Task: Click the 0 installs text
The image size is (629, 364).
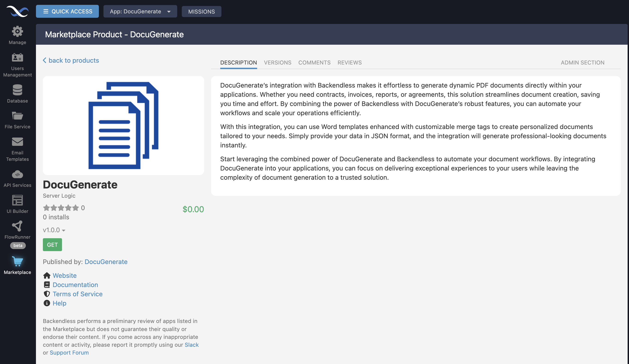Action: [x=56, y=217]
